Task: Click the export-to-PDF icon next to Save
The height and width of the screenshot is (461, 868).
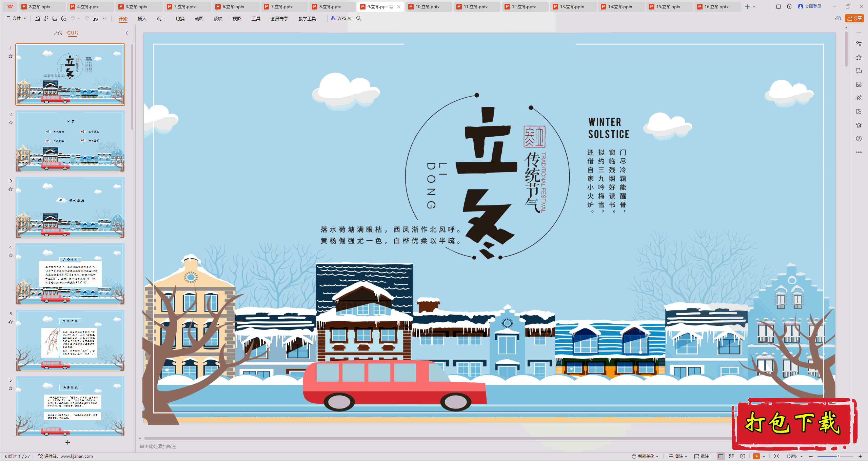Action: 46,18
